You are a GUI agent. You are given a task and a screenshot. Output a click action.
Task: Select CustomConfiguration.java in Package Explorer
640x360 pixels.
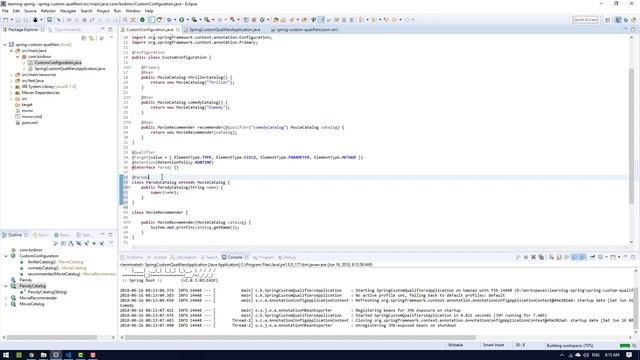(58, 62)
